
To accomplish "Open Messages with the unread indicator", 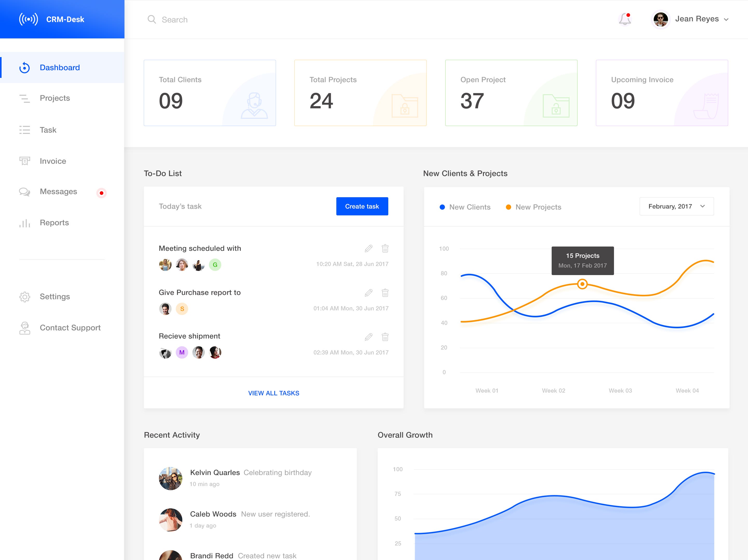I will pos(25,192).
